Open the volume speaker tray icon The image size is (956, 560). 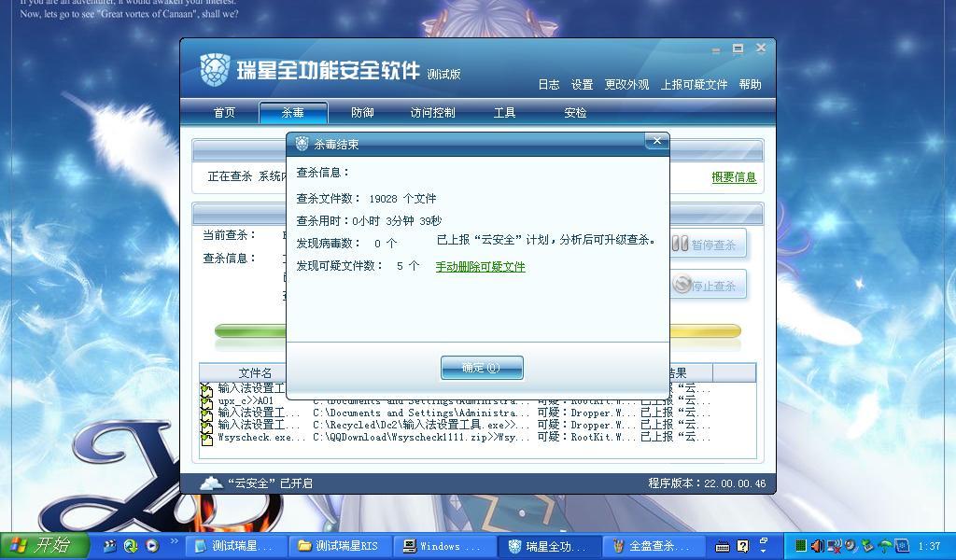click(818, 546)
